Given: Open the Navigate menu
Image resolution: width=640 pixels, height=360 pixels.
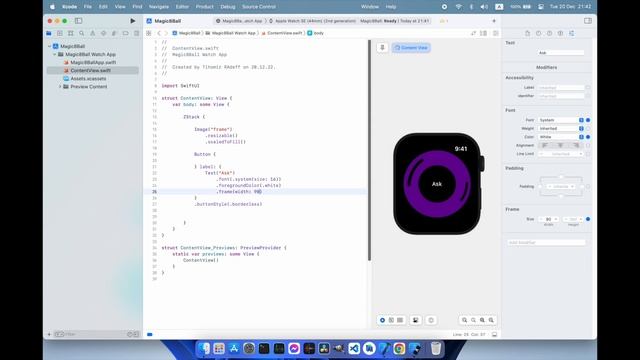Looking at the screenshot, I should 159,7.
